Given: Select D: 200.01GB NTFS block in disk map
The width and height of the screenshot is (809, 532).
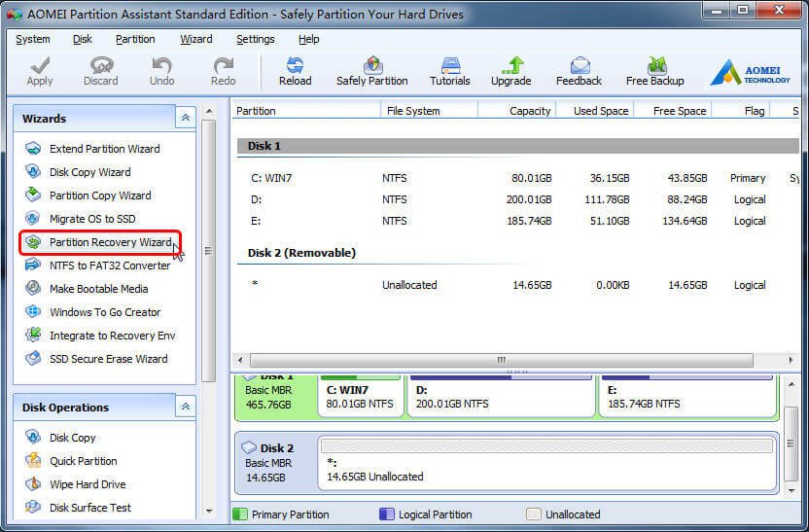Looking at the screenshot, I should pyautogui.click(x=502, y=396).
